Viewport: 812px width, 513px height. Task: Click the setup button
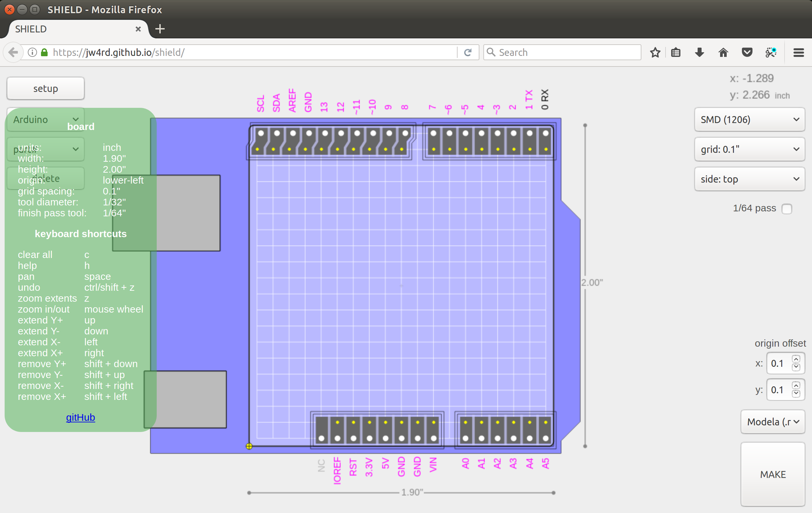[x=46, y=88]
